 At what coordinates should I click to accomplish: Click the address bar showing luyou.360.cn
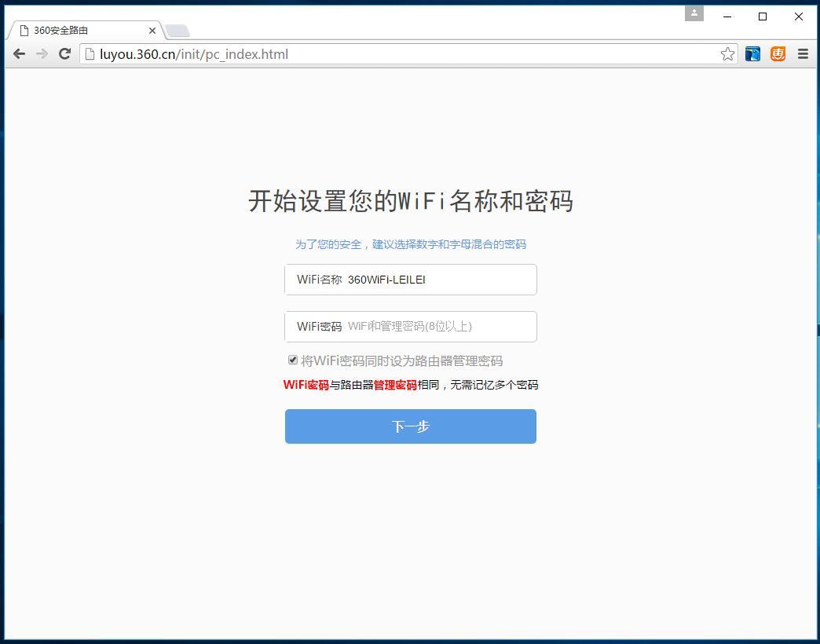393,54
